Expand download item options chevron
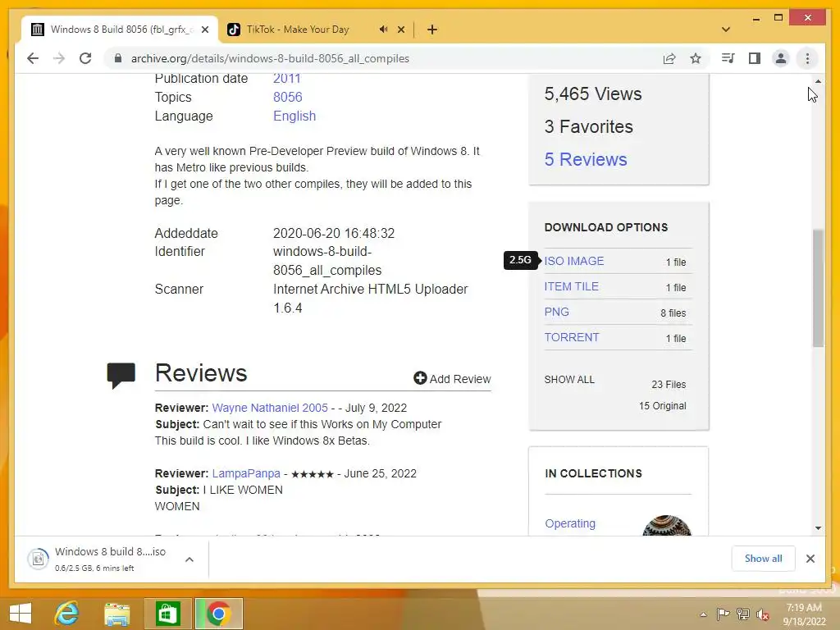Screen dimensions: 840x630 point(189,559)
